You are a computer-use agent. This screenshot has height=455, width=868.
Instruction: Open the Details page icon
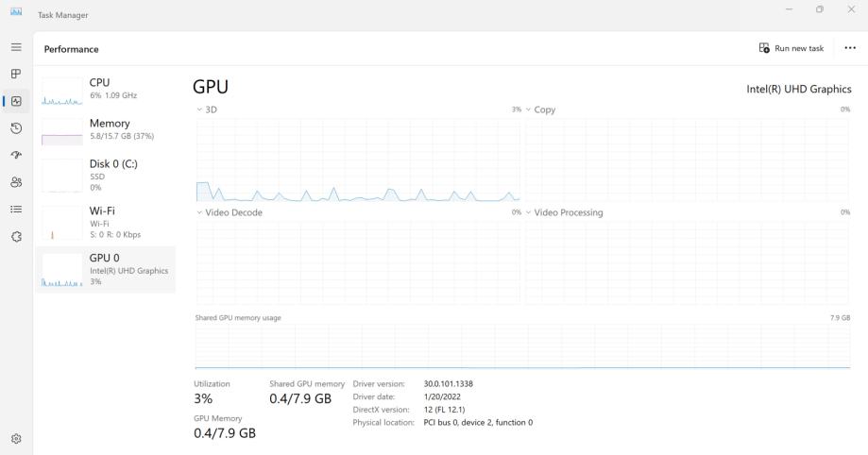pyautogui.click(x=16, y=210)
